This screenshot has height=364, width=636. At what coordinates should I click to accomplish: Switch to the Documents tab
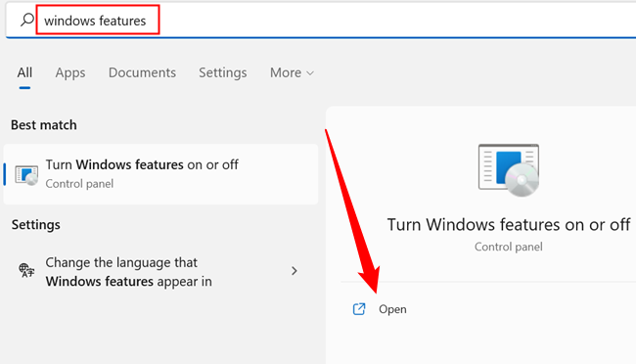[142, 72]
